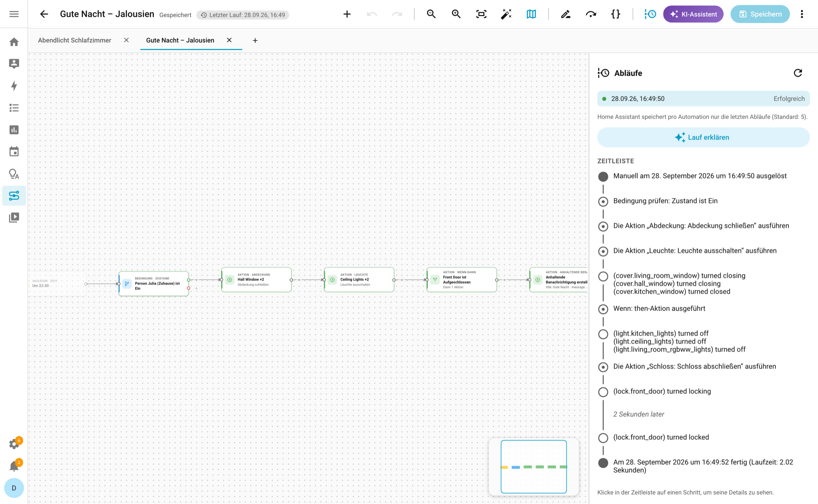
Task: Refresh the Abläufe list
Action: coord(798,73)
